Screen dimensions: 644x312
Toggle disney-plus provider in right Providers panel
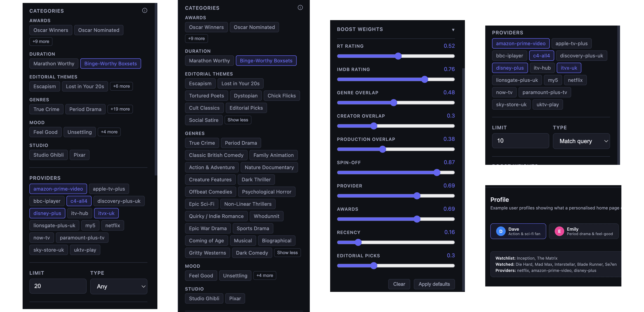click(509, 68)
